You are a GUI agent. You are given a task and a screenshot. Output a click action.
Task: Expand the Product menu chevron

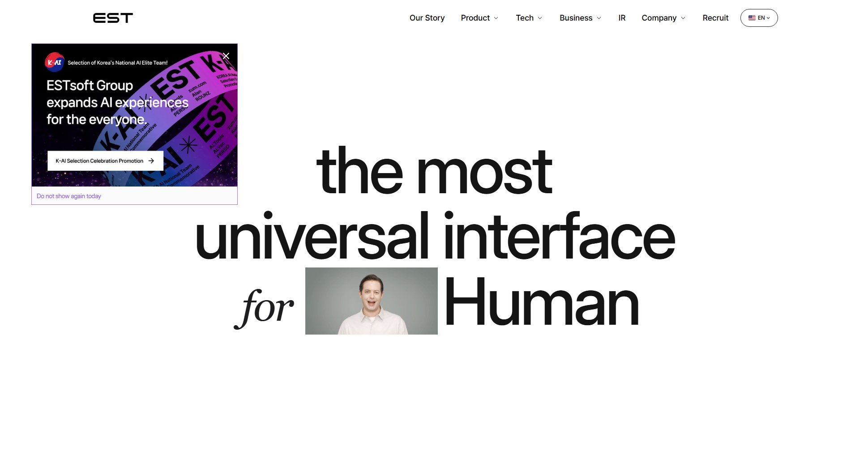tap(496, 18)
